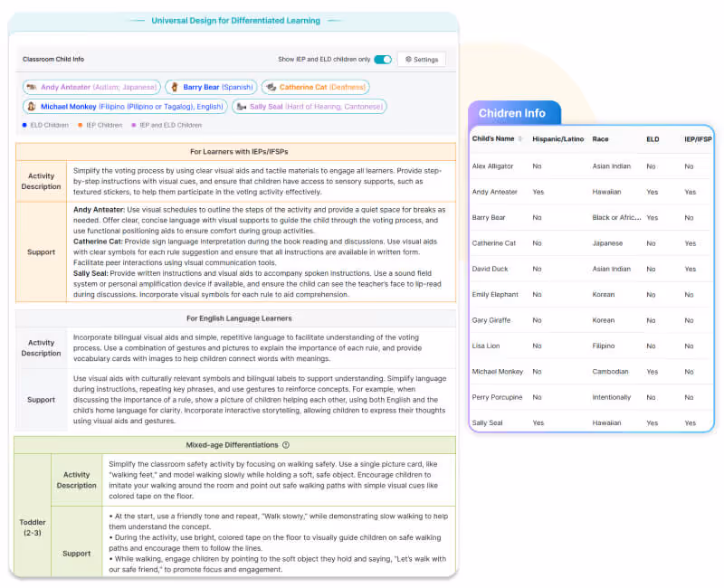724x588 pixels.
Task: Click the Michael Monkey avatar icon
Action: [x=32, y=107]
